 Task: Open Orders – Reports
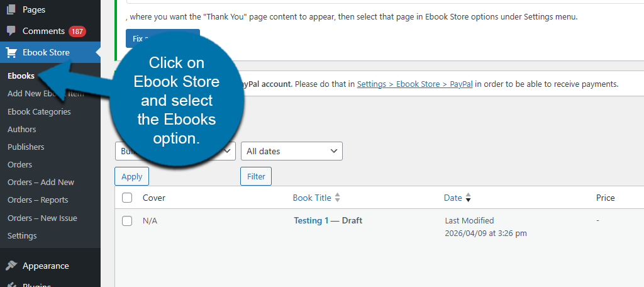[x=38, y=200]
